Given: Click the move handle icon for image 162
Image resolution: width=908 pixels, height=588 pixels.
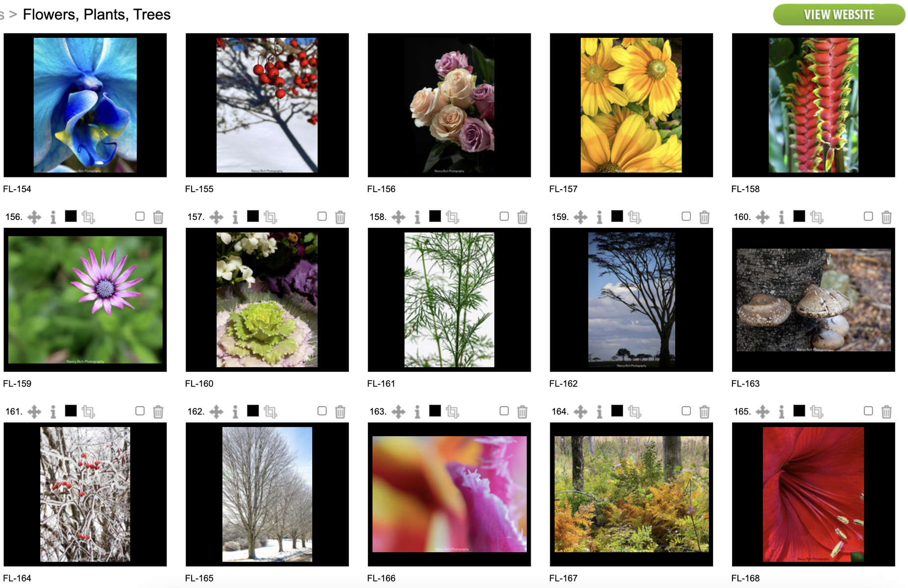Looking at the screenshot, I should 217,412.
